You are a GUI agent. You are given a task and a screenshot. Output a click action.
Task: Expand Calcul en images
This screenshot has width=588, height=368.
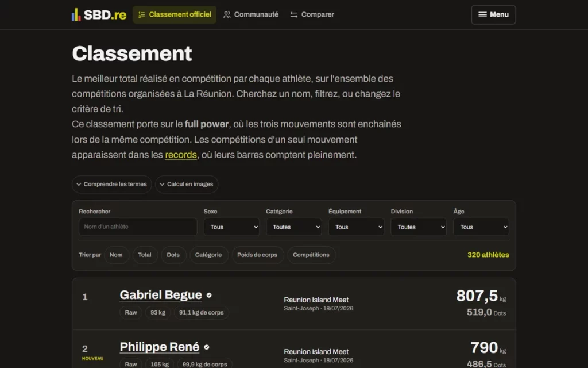point(187,185)
